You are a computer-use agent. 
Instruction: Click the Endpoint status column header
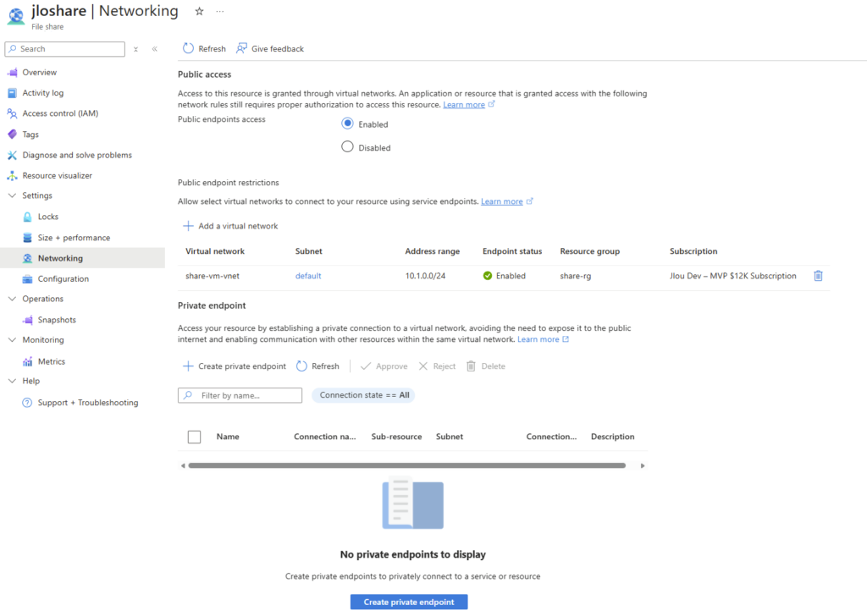[x=512, y=251]
